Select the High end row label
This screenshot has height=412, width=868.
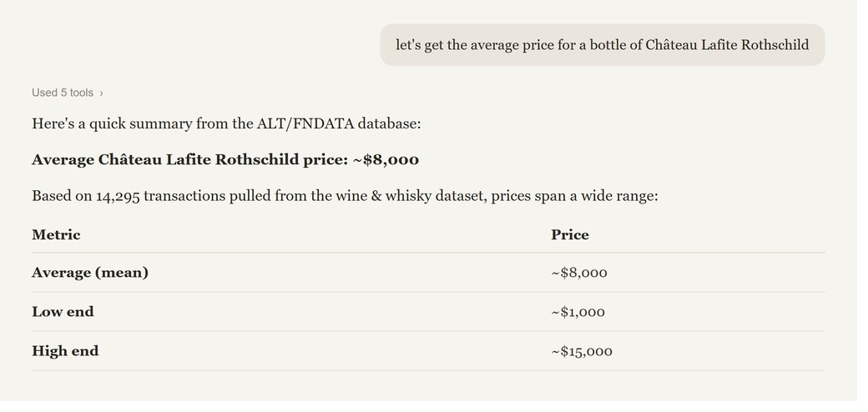point(65,351)
